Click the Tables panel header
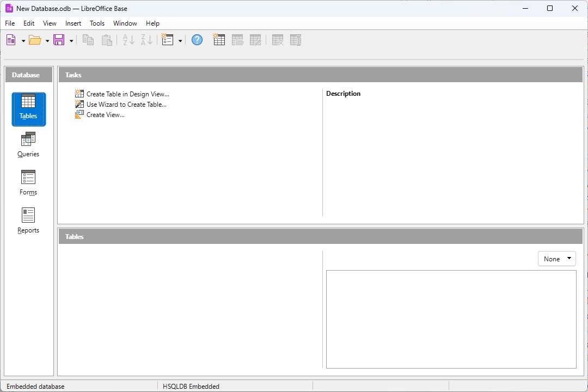This screenshot has width=588, height=392. (321, 237)
